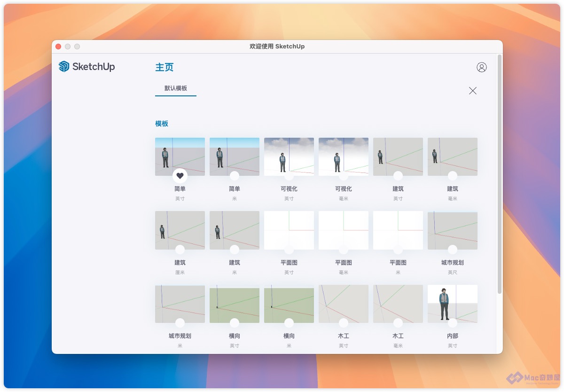This screenshot has height=392, width=564.
Task: Select the 城市规划 英尺 template thumbnail
Action: (453, 230)
